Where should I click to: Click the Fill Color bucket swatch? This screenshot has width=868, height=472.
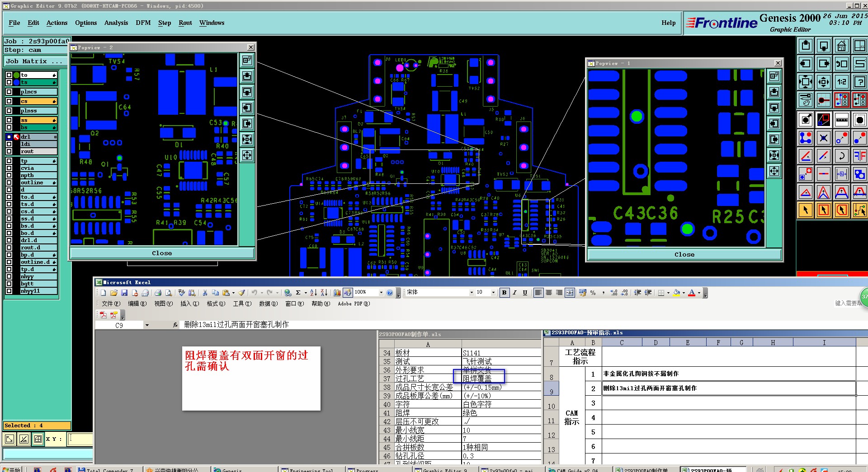[x=676, y=293]
